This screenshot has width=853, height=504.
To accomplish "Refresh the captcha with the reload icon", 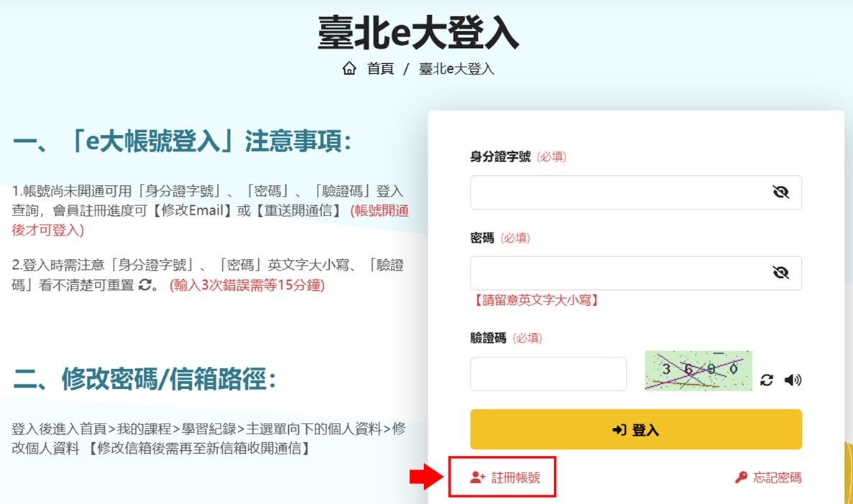I will (x=767, y=380).
